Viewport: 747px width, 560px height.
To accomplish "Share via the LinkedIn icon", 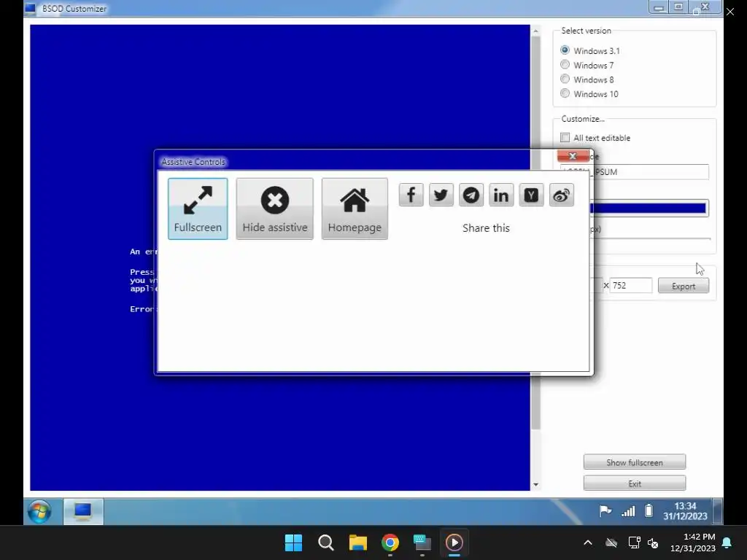I will pyautogui.click(x=501, y=195).
